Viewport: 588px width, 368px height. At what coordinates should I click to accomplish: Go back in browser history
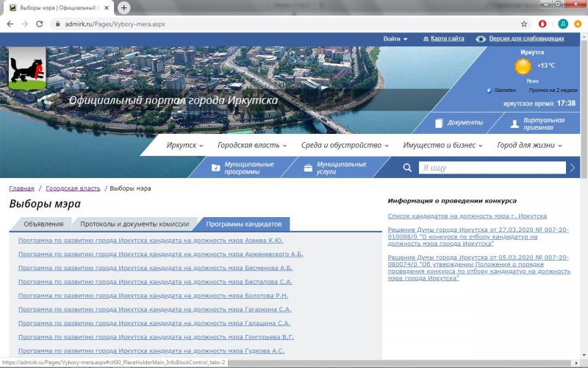click(x=10, y=24)
